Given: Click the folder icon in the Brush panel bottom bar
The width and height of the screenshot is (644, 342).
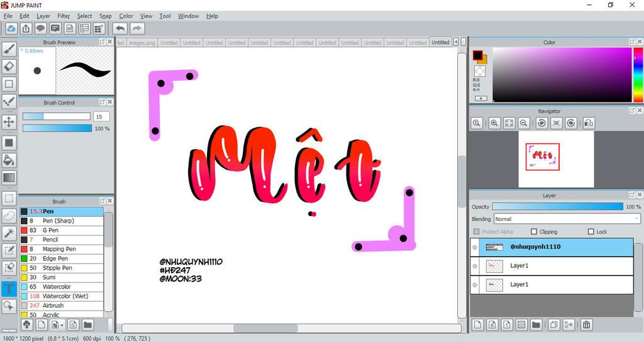Looking at the screenshot, I should [87, 325].
